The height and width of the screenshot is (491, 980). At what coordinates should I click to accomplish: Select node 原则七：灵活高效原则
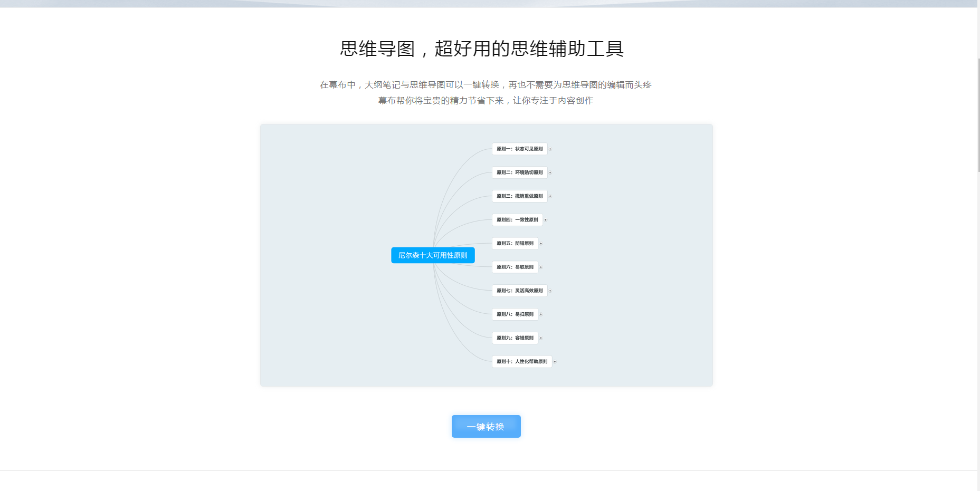click(519, 291)
